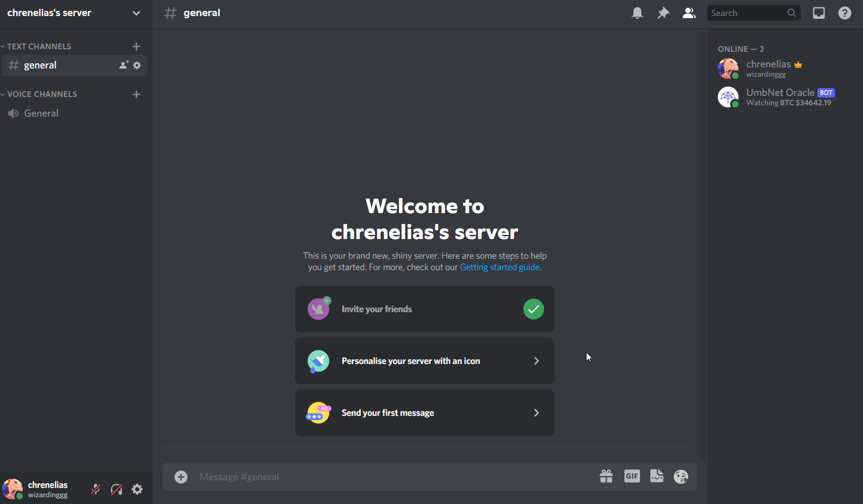
Task: Open own user panel avatar
Action: (x=12, y=489)
